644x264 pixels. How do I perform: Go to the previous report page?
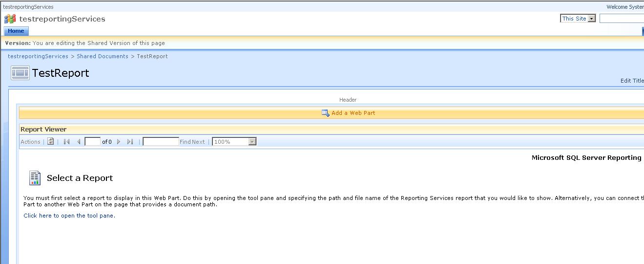point(79,142)
